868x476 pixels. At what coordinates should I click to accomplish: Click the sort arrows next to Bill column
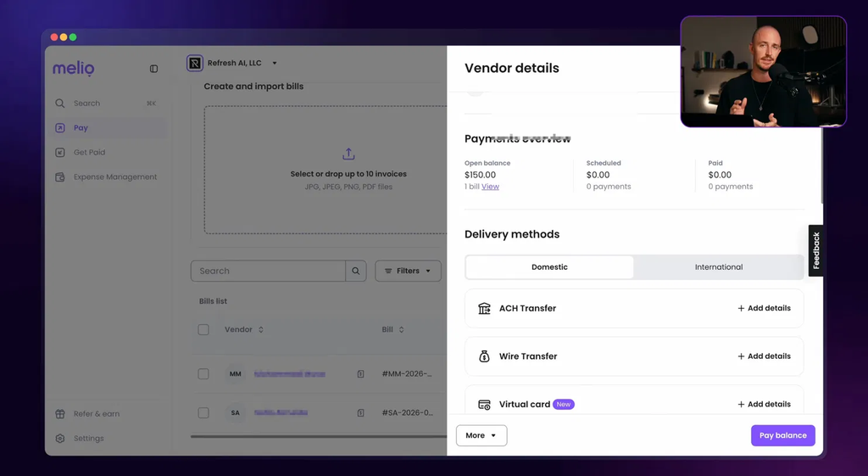click(401, 330)
